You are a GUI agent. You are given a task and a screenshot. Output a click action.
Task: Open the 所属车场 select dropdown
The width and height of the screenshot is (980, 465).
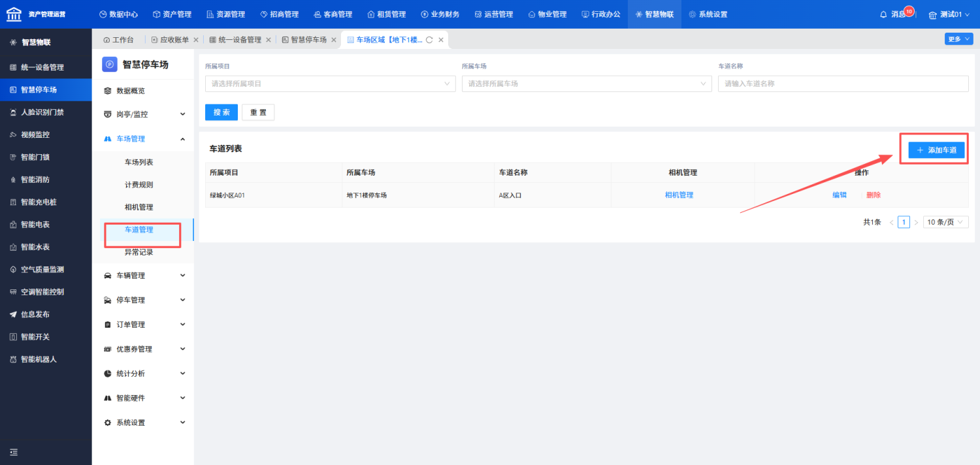587,84
